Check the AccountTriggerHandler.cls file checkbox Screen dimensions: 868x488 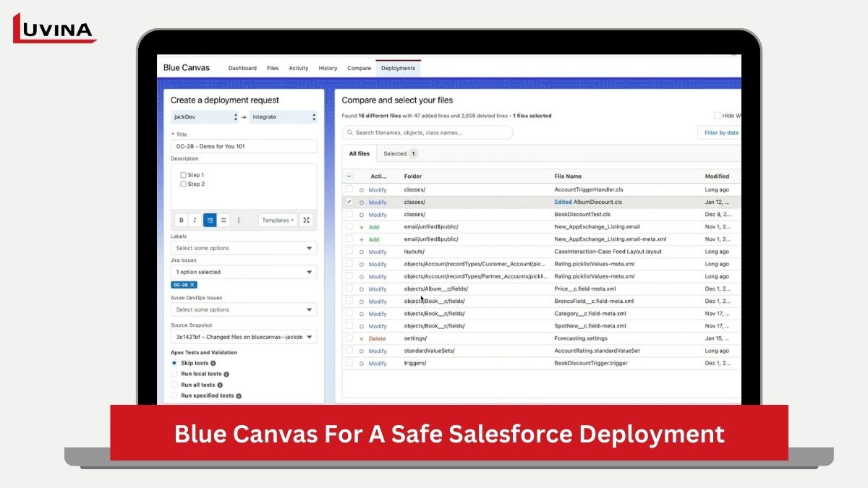[x=349, y=189]
